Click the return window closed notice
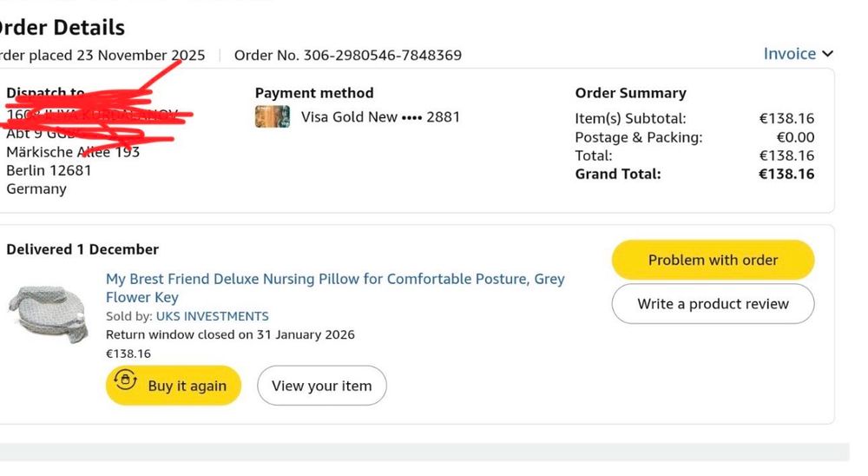The width and height of the screenshot is (868, 476). pos(230,334)
